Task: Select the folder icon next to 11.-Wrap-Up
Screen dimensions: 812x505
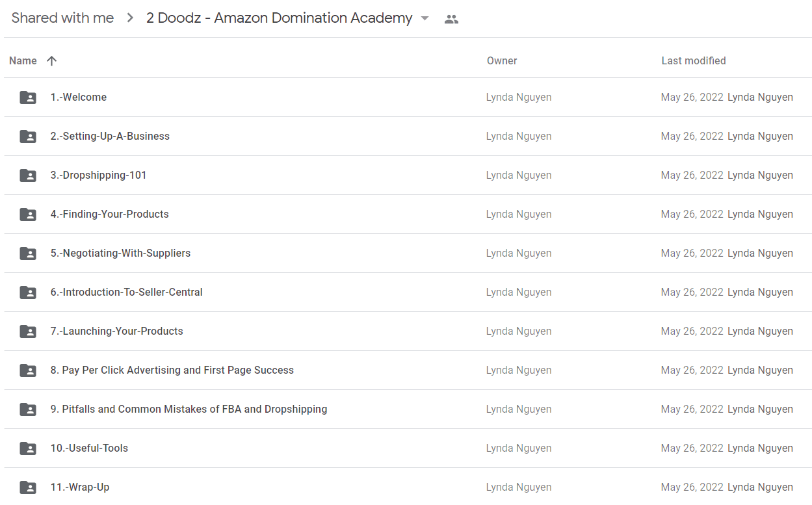Action: 28,487
